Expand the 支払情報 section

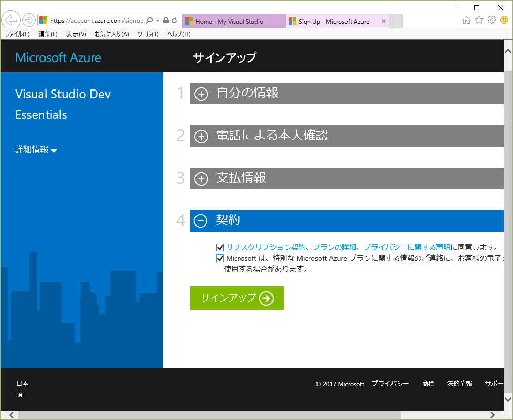point(201,179)
